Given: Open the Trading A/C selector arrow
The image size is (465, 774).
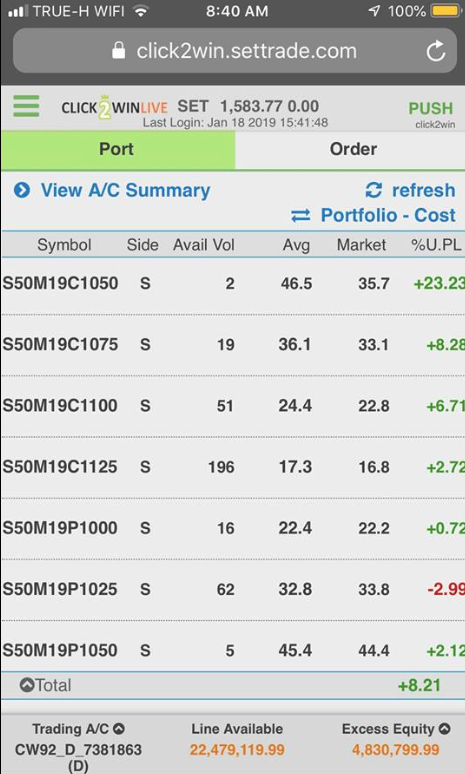Looking at the screenshot, I should click(119, 729).
